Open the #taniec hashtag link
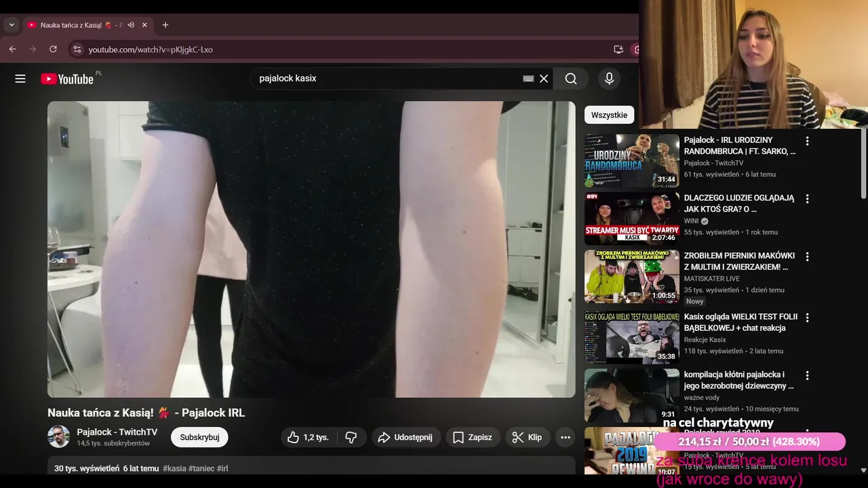Viewport: 868px width, 488px height. coord(201,468)
